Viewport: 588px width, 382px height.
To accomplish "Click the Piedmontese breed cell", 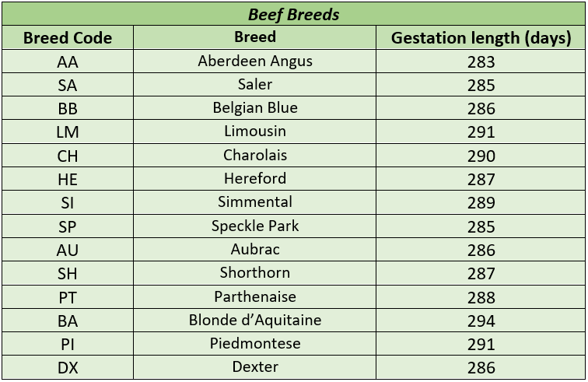I will [x=255, y=344].
